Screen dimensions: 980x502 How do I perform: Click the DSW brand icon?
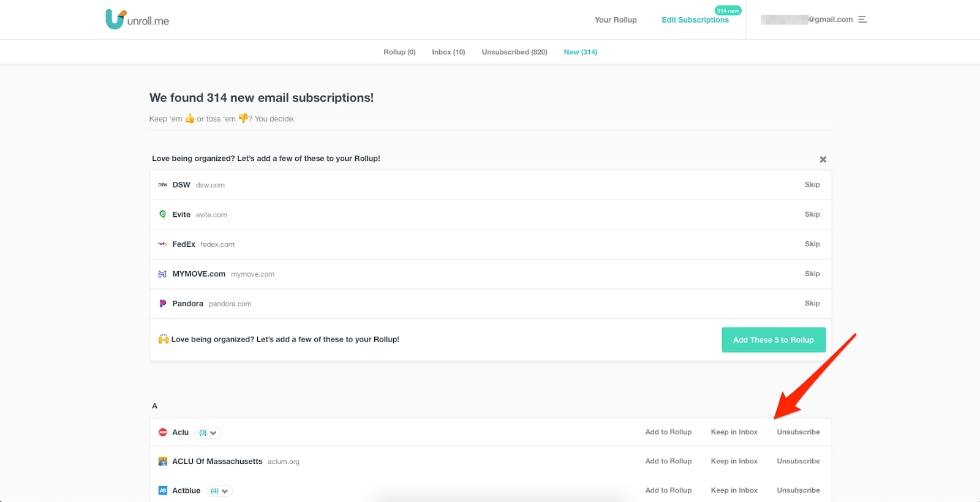pos(162,185)
